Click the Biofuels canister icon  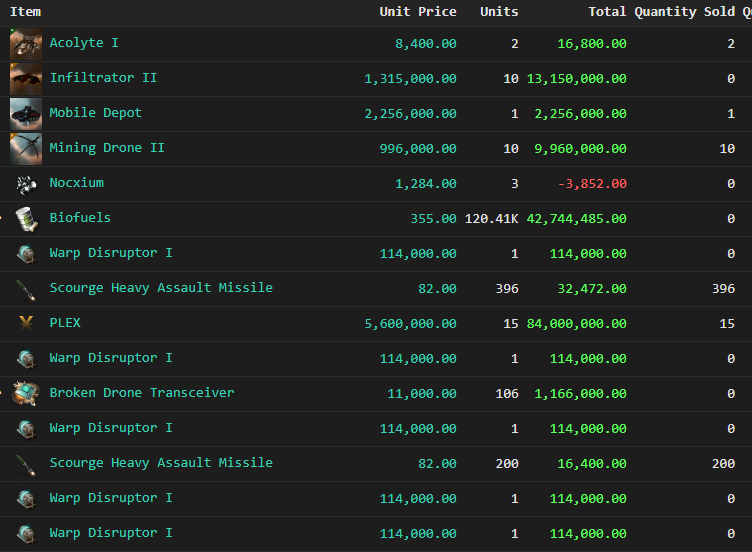tap(26, 219)
